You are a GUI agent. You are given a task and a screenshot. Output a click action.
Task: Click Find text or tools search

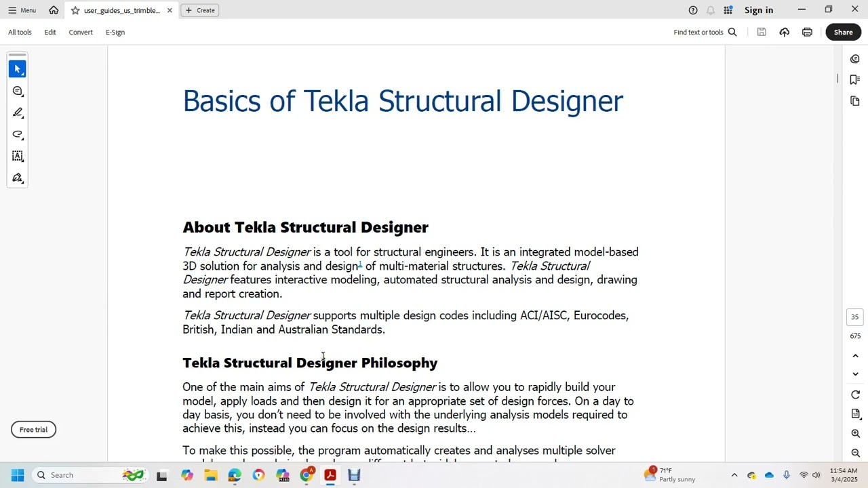[x=705, y=32]
